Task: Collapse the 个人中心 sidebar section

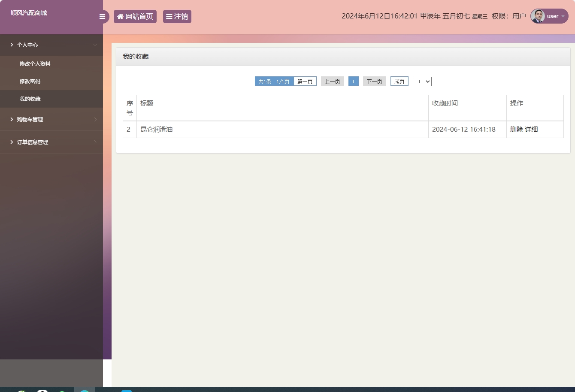Action: (51, 45)
